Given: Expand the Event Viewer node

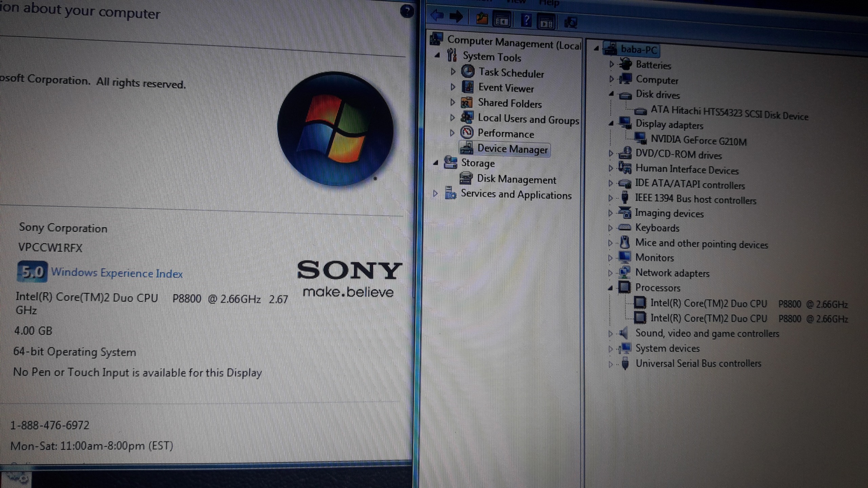Looking at the screenshot, I should point(453,87).
